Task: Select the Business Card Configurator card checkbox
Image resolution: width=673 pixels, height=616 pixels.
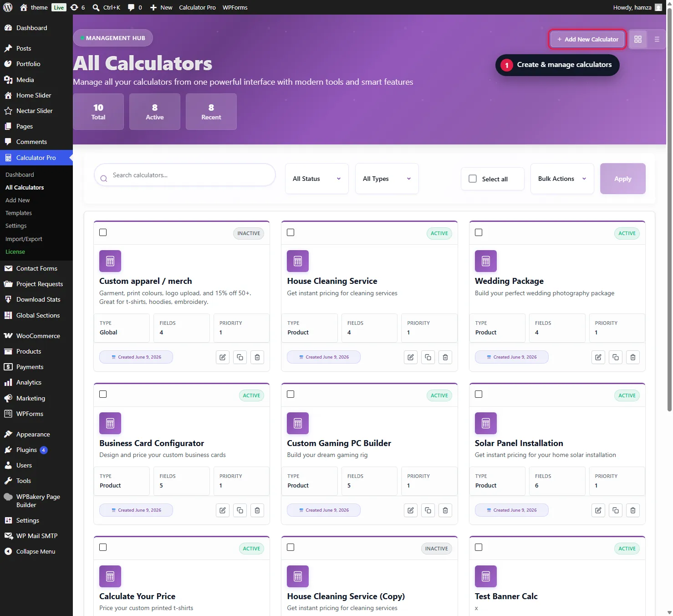Action: pos(103,394)
